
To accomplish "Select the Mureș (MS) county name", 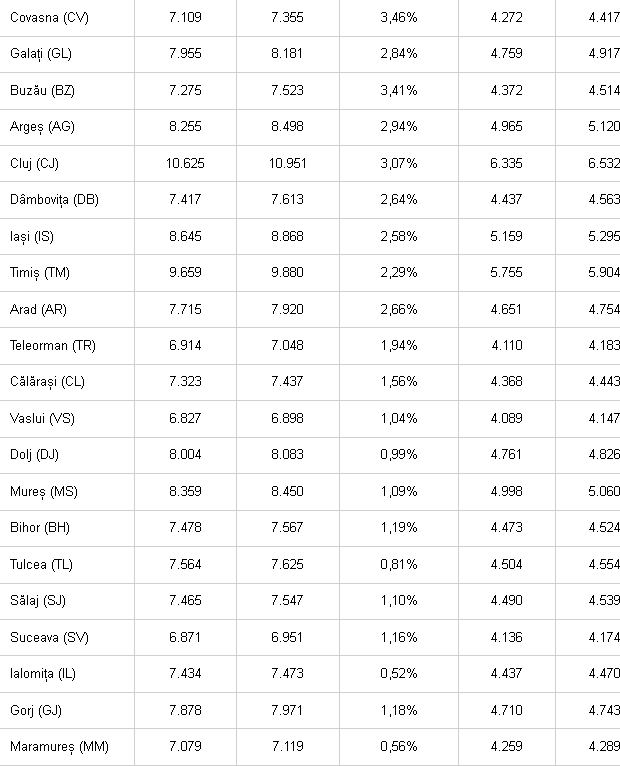I will click(42, 491).
